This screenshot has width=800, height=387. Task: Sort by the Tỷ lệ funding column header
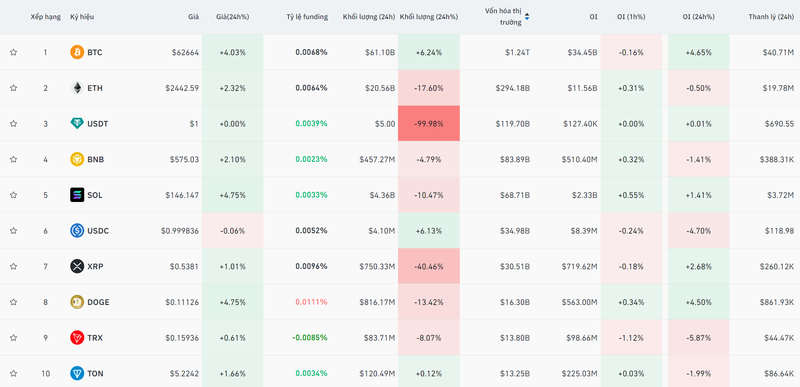click(x=307, y=17)
